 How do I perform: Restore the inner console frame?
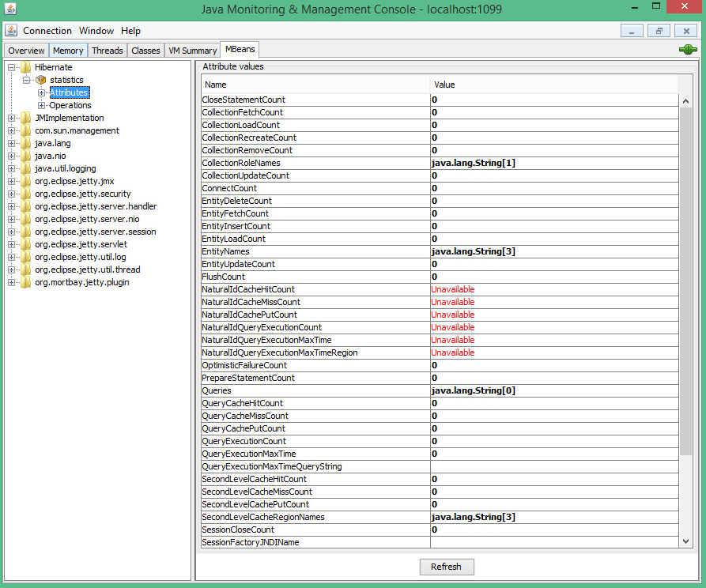pyautogui.click(x=659, y=31)
